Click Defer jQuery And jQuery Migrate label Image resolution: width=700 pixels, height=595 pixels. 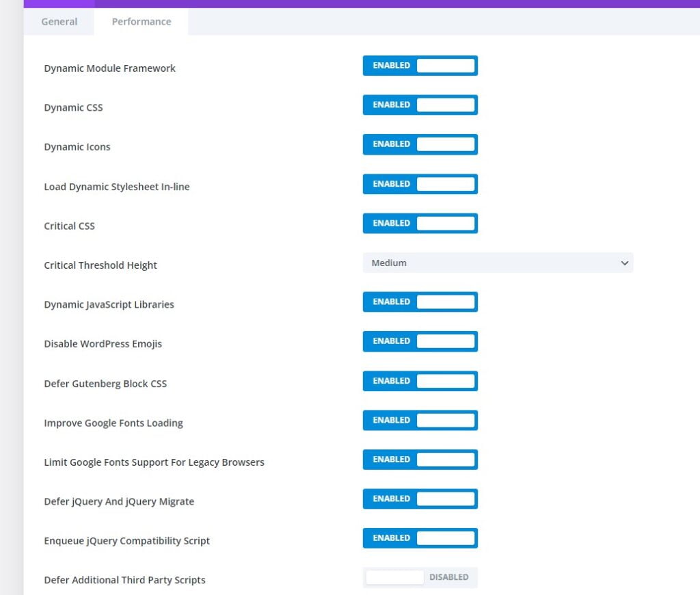(x=119, y=501)
